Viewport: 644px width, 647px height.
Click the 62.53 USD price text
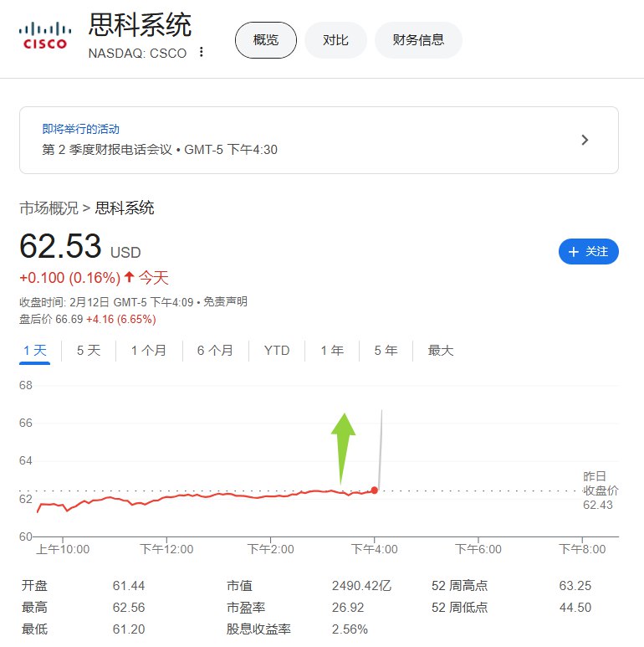80,246
